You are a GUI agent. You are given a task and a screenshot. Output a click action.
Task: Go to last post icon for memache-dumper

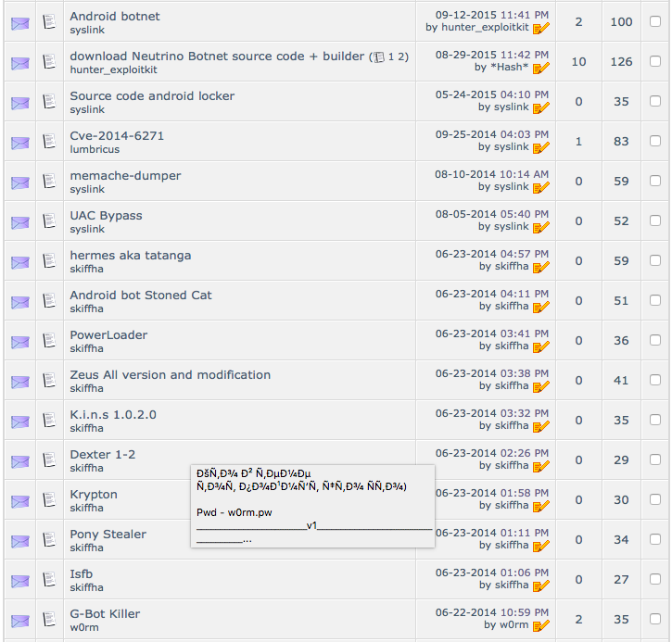[x=541, y=187]
